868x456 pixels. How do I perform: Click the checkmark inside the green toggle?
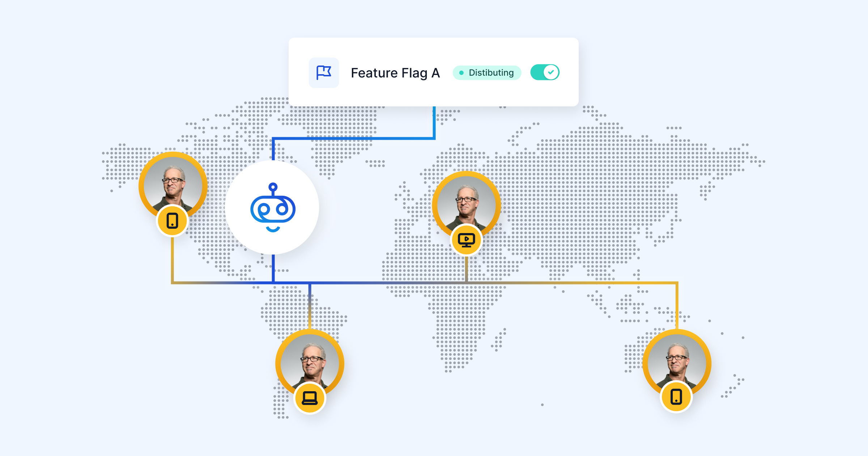(x=550, y=72)
